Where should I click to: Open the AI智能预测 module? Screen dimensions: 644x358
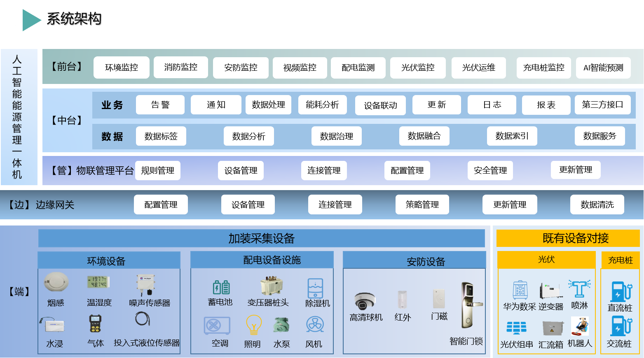tap(603, 68)
